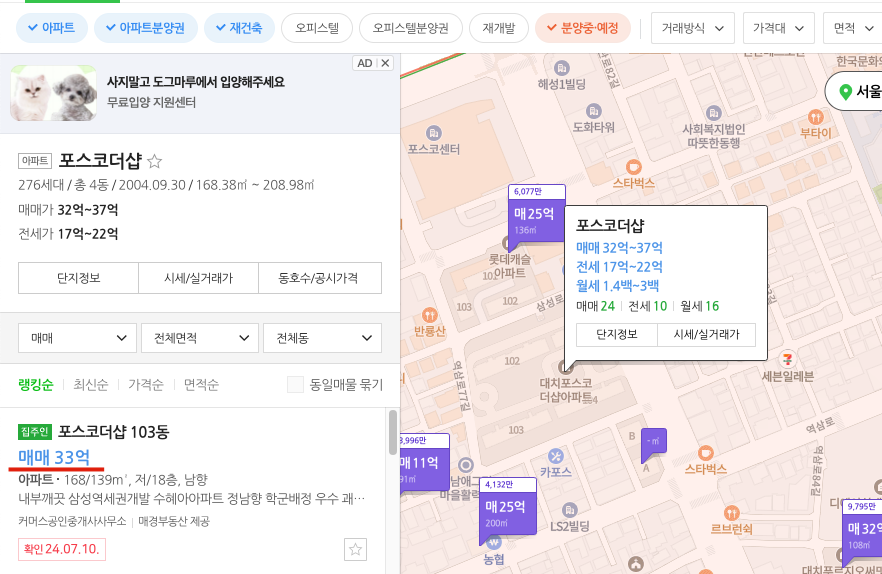
Task: Select the 매 32억 108㎡ map marker
Action: tap(862, 528)
